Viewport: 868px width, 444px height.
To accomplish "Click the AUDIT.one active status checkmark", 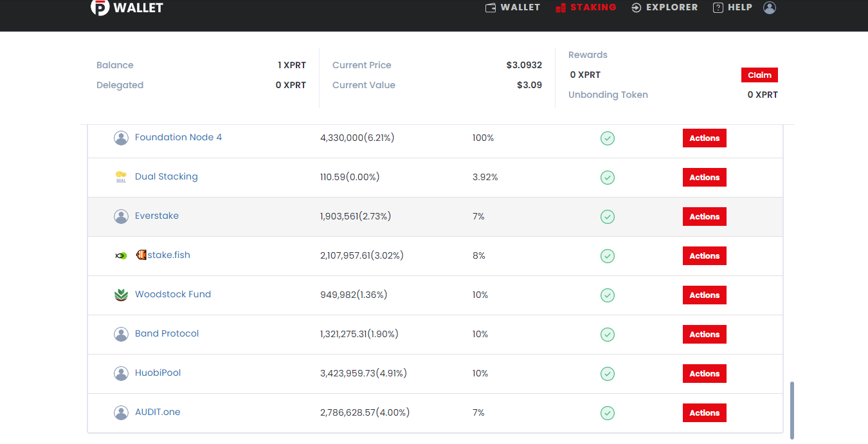I will coord(608,413).
